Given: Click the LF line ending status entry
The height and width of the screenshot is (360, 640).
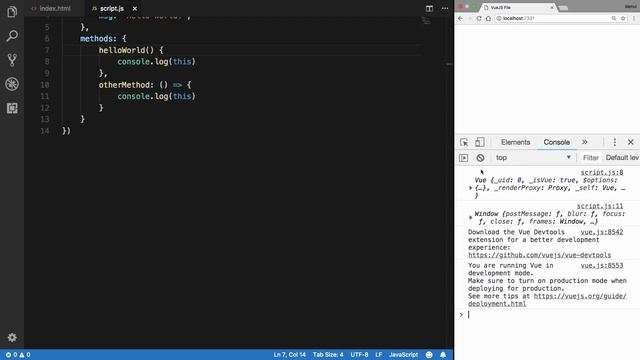Looking at the screenshot, I should (379, 355).
